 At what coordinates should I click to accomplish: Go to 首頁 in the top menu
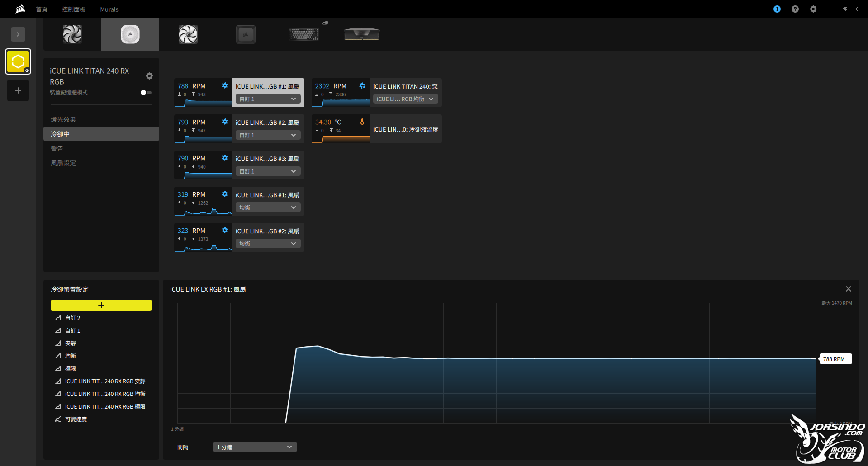[x=42, y=9]
